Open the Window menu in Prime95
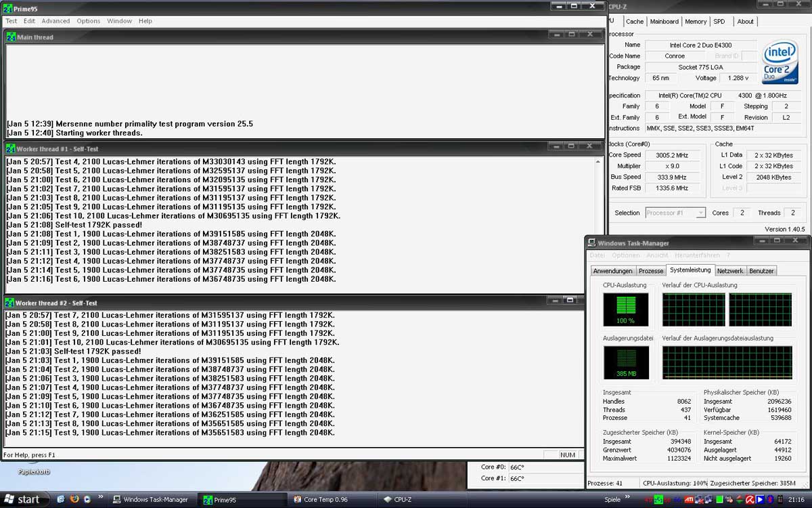This screenshot has height=508, width=812. [119, 21]
